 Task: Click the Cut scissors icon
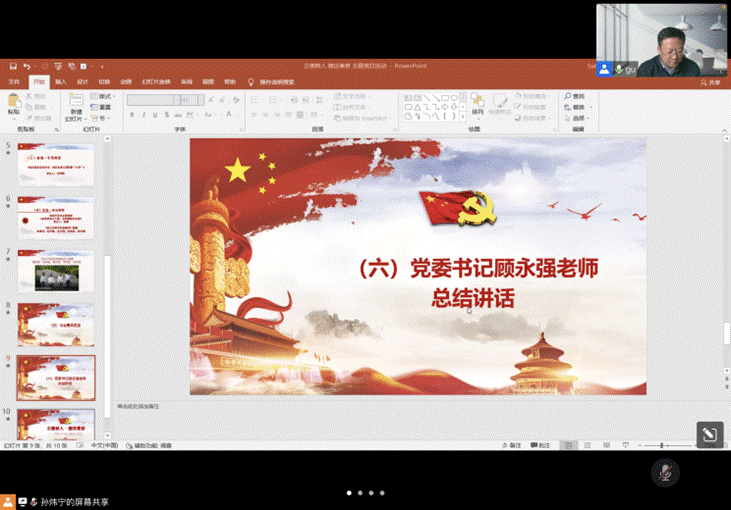click(x=29, y=96)
